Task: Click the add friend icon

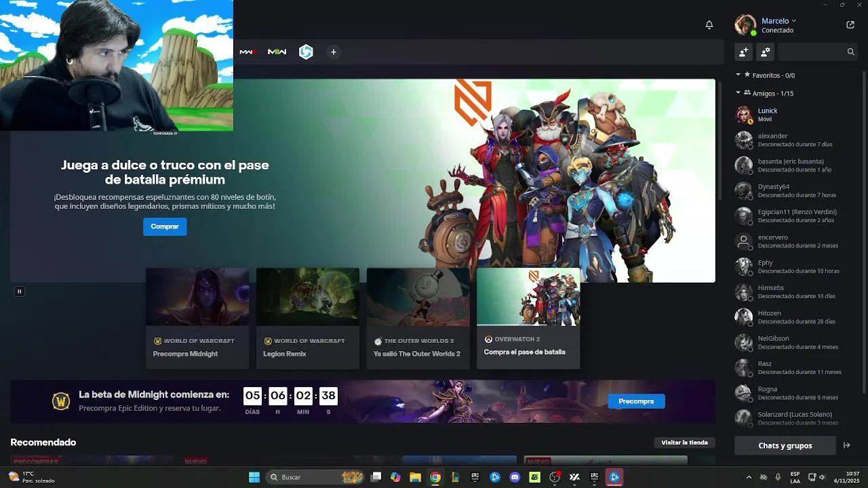Action: [x=744, y=52]
